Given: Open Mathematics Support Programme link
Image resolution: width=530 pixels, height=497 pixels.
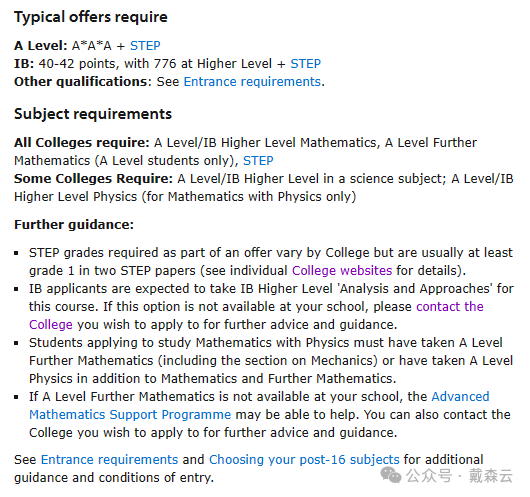Looking at the screenshot, I should pos(130,415).
